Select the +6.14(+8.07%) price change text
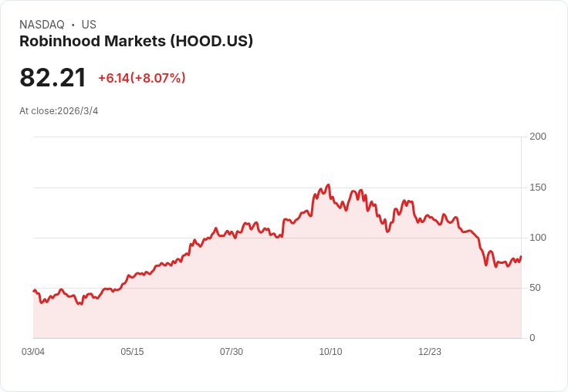Image resolution: width=568 pixels, height=392 pixels. click(141, 78)
